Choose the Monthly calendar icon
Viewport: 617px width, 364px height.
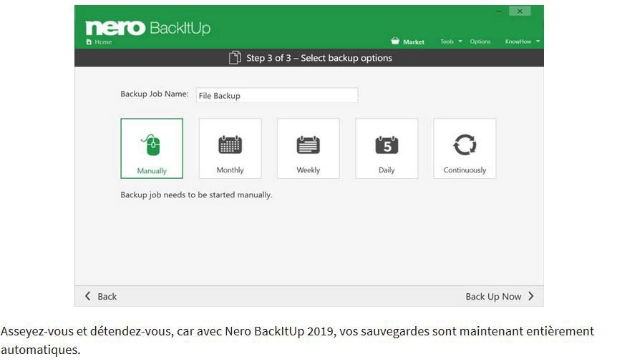(x=230, y=144)
